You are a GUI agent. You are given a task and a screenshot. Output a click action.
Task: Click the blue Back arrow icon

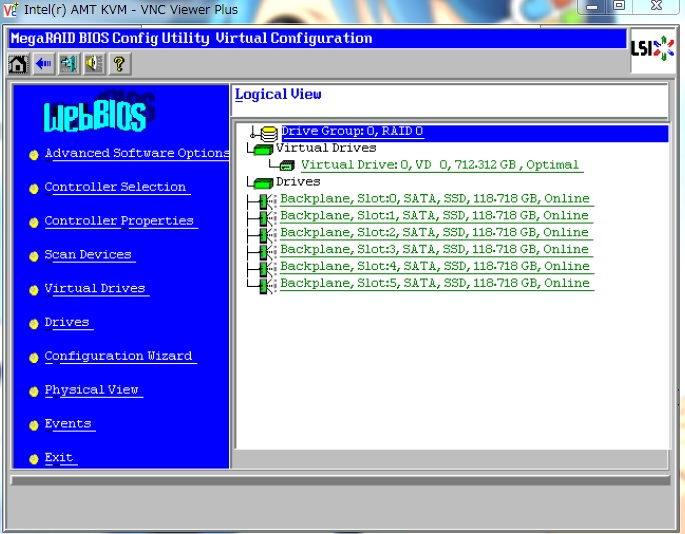point(44,64)
